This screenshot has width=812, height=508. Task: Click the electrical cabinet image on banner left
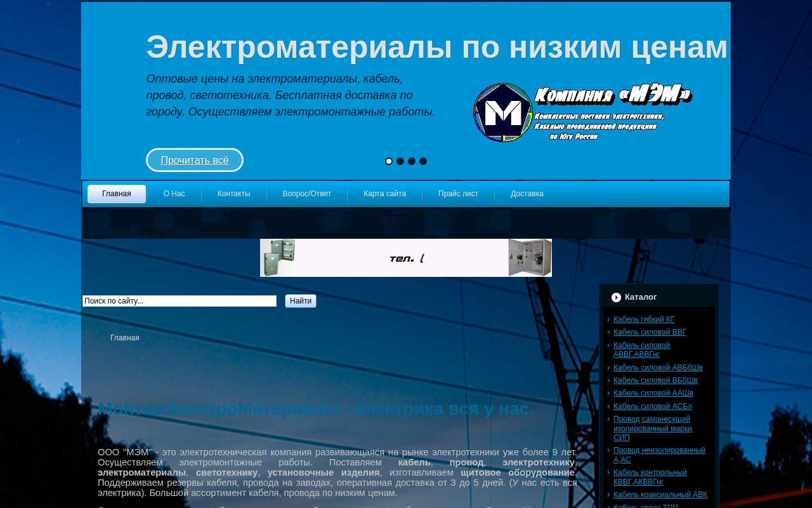pos(278,258)
